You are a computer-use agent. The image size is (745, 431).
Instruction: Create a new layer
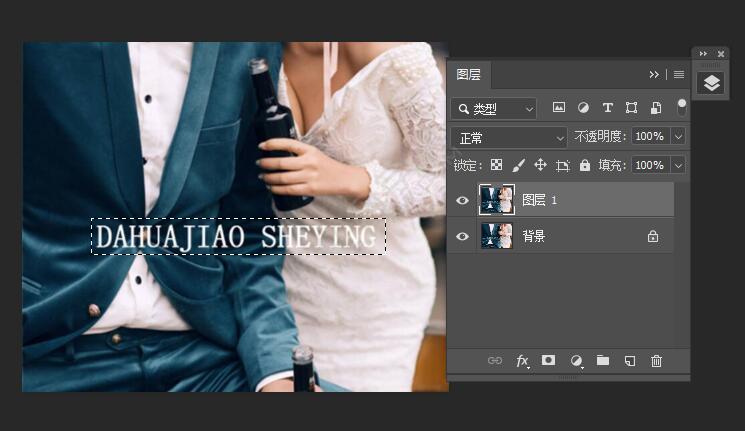[630, 360]
